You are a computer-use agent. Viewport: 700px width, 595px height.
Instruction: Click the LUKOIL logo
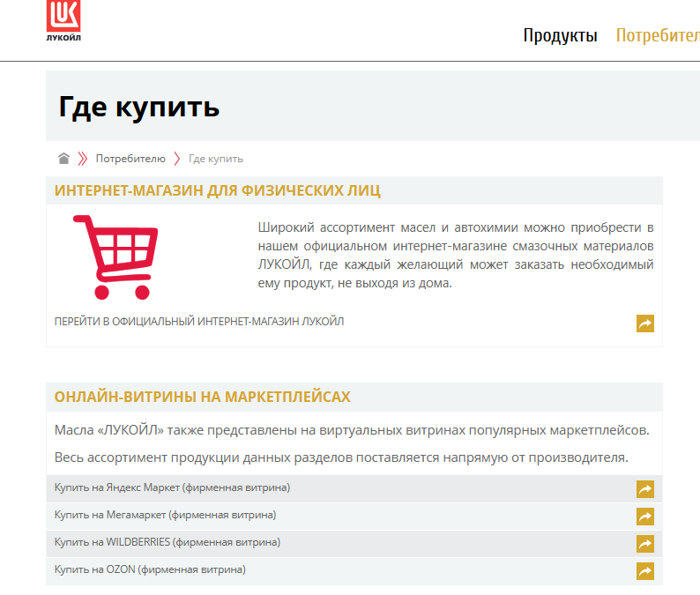point(63,21)
